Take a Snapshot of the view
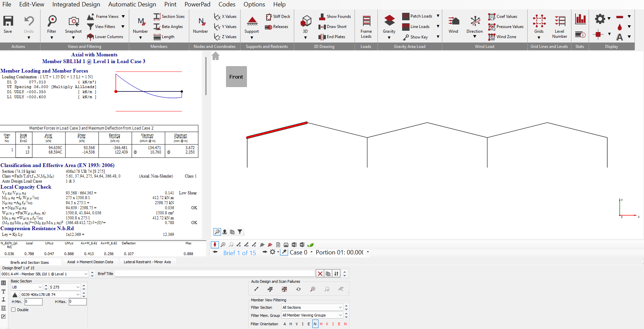 (73, 22)
